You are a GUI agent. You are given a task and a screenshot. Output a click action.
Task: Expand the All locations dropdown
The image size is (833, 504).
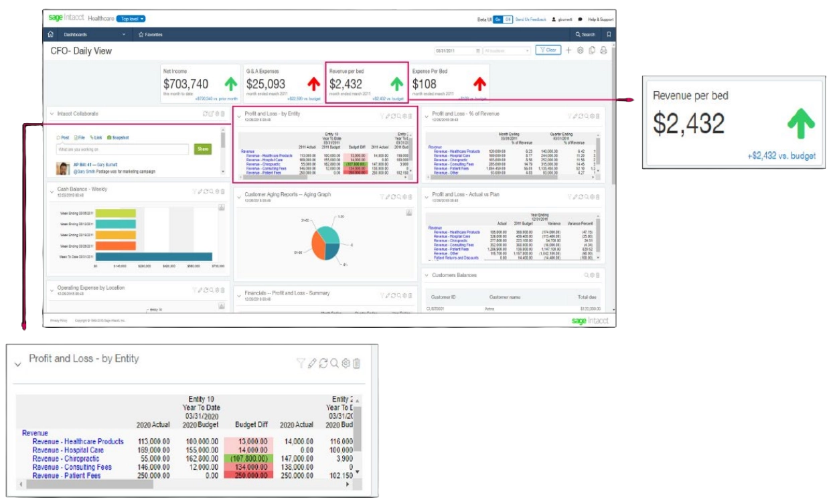506,50
